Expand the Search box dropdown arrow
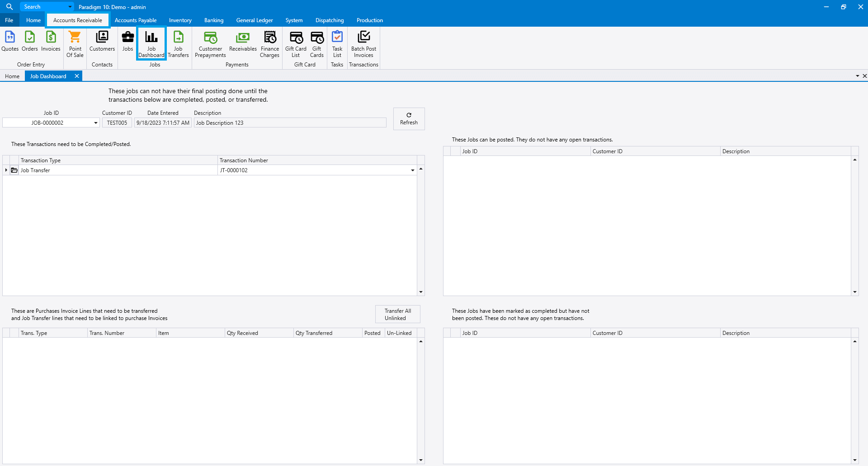Image resolution: width=868 pixels, height=466 pixels. tap(70, 7)
